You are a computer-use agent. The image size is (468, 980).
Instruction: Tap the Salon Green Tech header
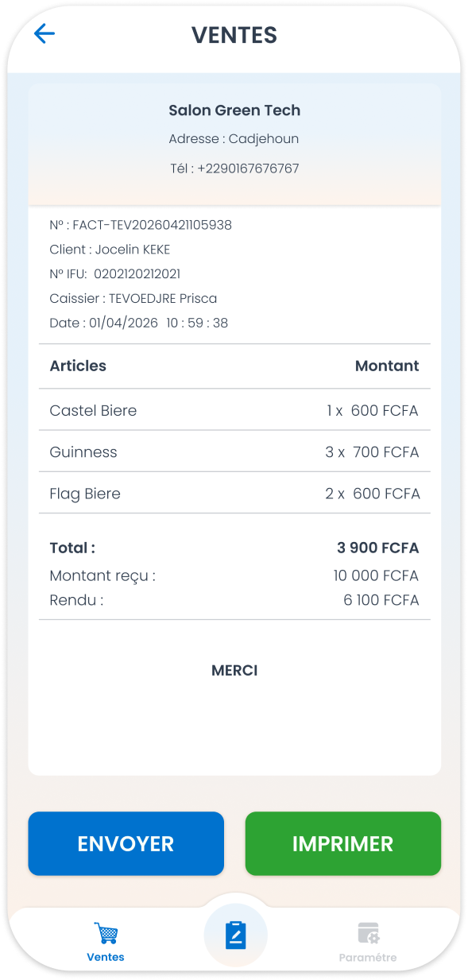point(234,110)
